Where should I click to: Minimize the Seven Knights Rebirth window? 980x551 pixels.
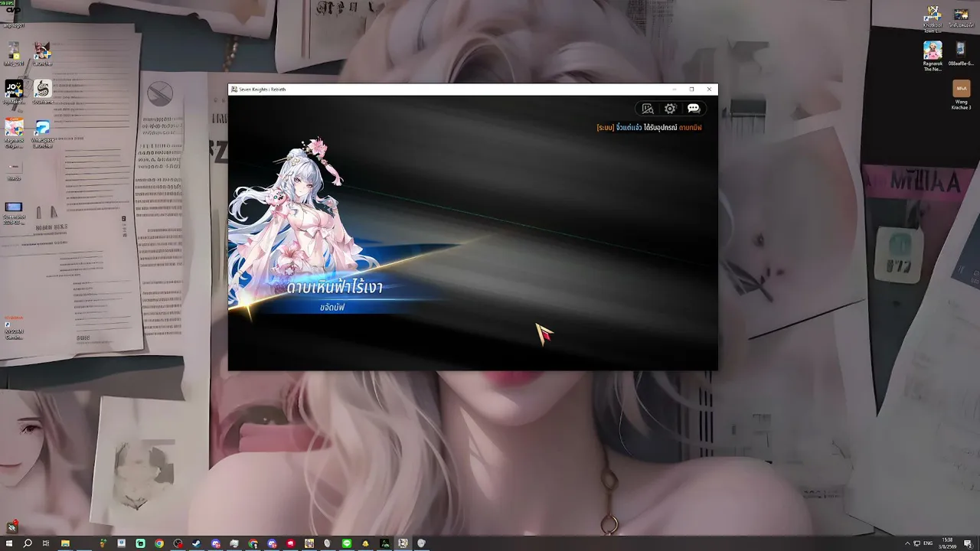[x=674, y=90]
